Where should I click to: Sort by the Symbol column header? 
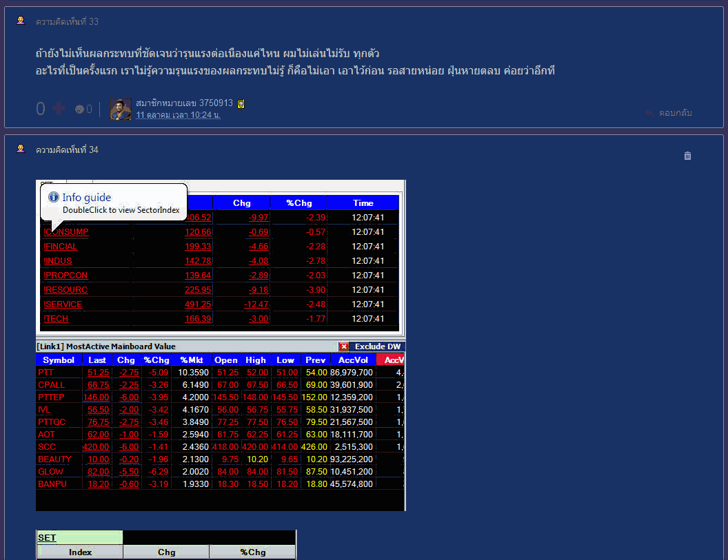[59, 360]
